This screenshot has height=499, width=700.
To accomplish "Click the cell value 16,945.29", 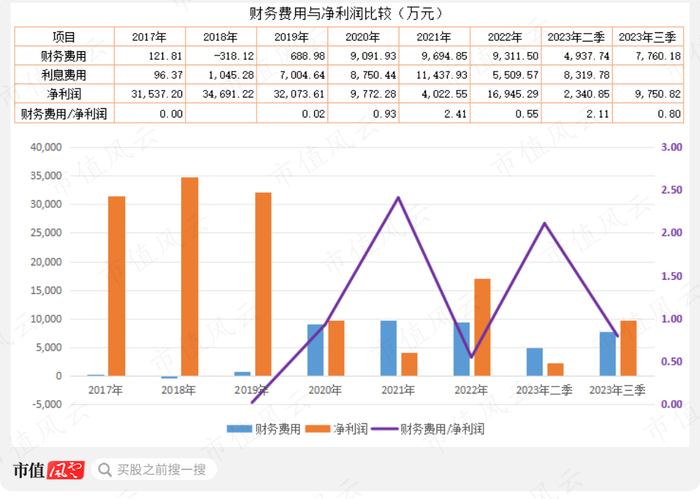I will (x=513, y=94).
